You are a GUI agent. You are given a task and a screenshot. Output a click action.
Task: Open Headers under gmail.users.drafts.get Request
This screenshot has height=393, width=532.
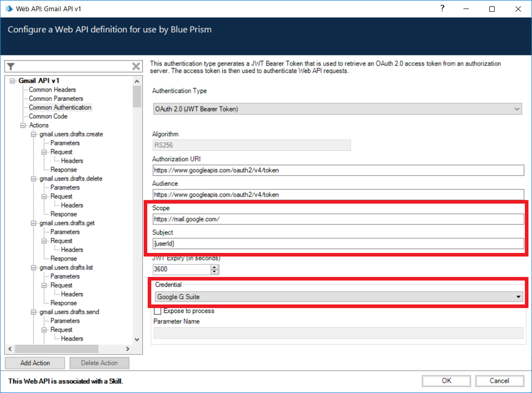click(x=72, y=250)
